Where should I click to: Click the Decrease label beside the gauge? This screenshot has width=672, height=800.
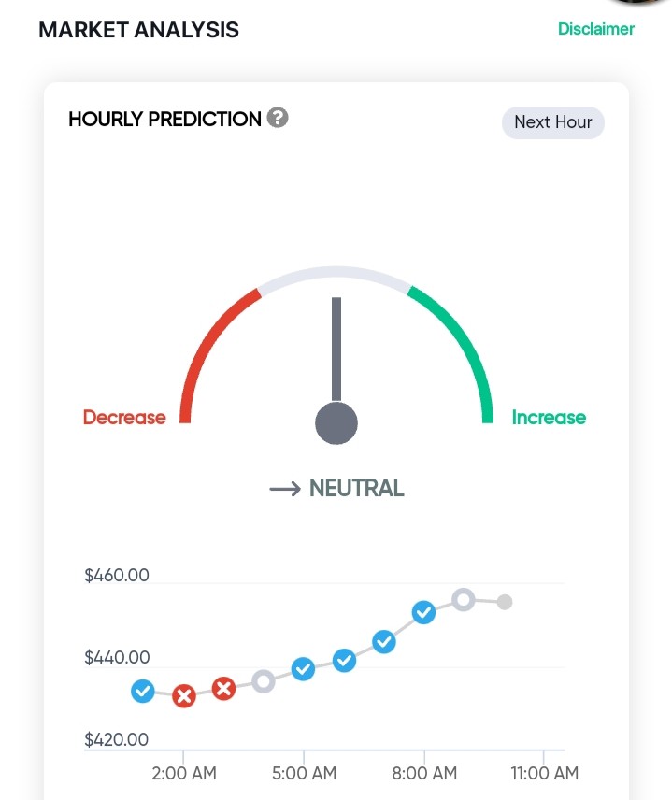click(124, 418)
